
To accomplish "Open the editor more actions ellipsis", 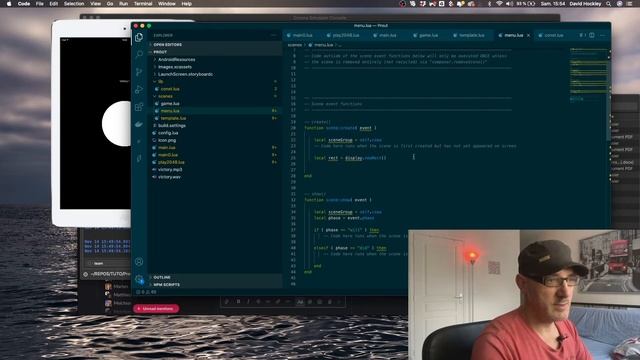I will coord(602,35).
